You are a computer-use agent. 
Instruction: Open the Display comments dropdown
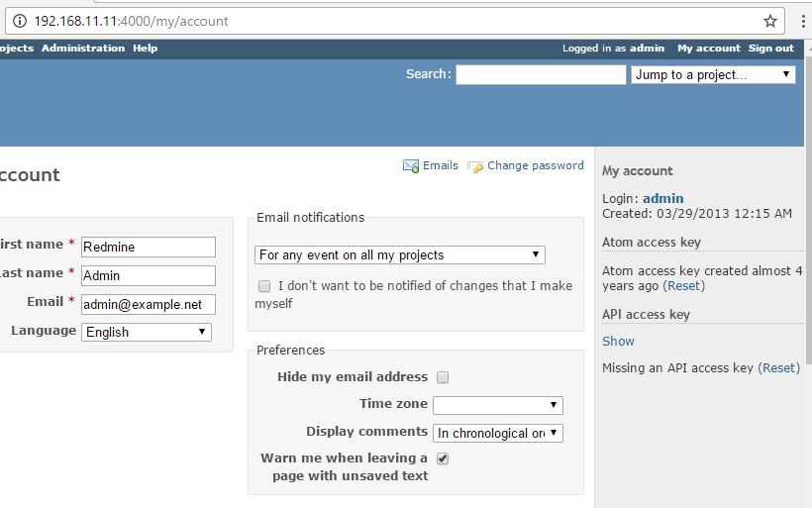click(498, 433)
